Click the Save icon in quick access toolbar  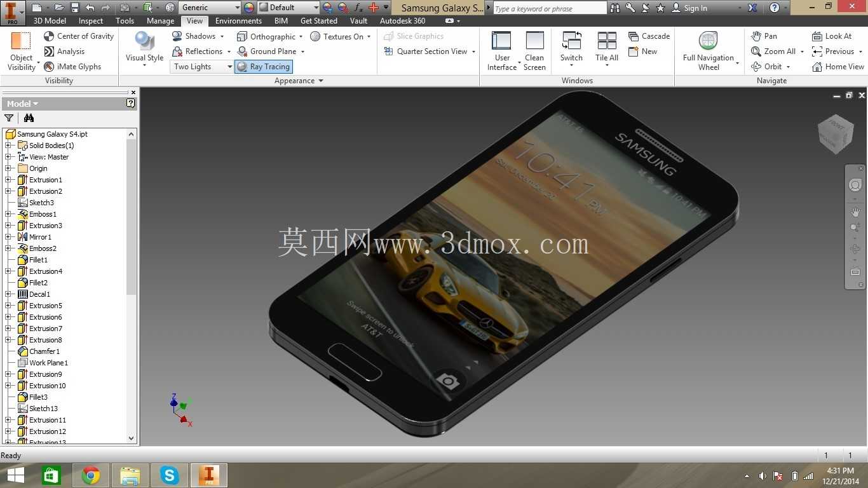[x=75, y=8]
